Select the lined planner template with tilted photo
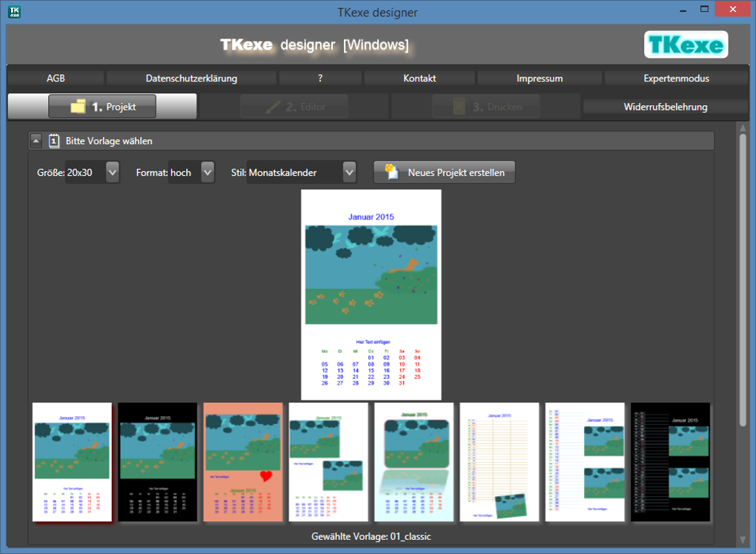 click(x=500, y=462)
